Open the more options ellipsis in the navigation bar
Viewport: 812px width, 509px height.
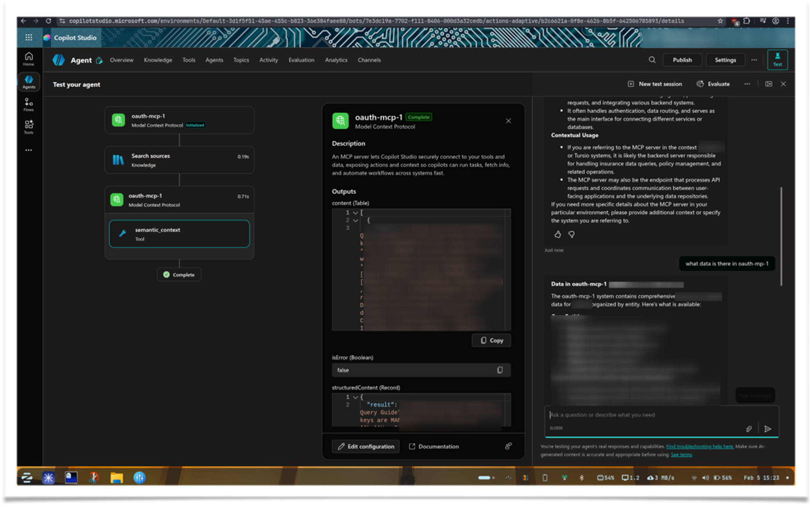tap(754, 60)
